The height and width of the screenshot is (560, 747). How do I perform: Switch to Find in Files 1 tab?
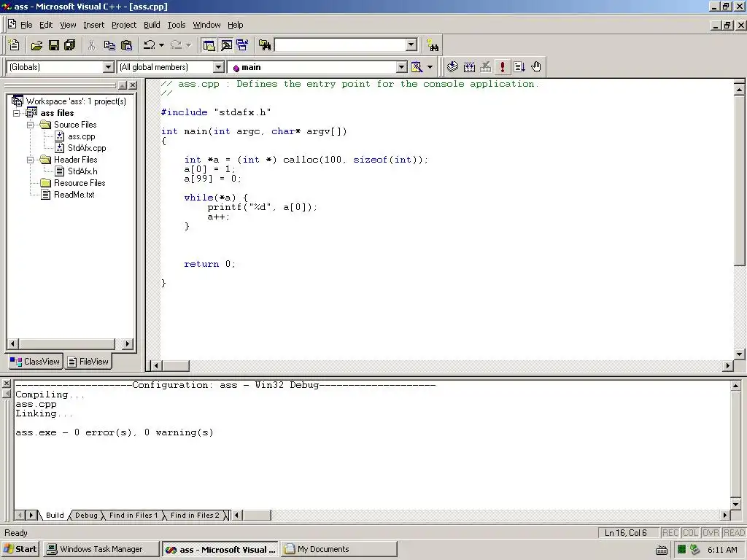click(133, 515)
